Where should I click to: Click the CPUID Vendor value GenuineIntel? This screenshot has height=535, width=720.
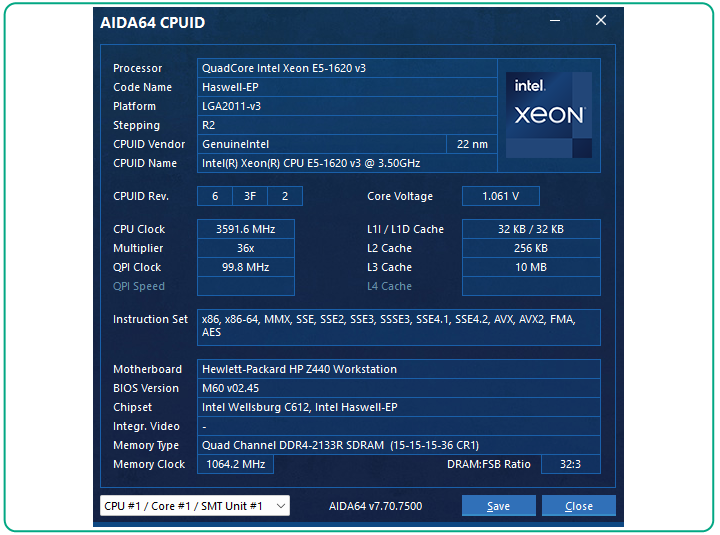(321, 144)
